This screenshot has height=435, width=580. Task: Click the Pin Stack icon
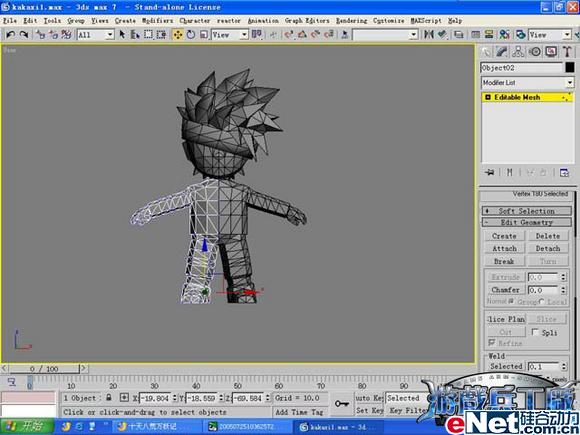tap(490, 172)
